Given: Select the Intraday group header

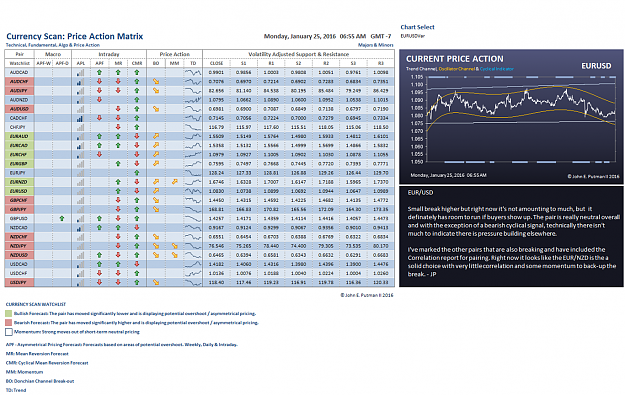Looking at the screenshot, I should 109,54.
